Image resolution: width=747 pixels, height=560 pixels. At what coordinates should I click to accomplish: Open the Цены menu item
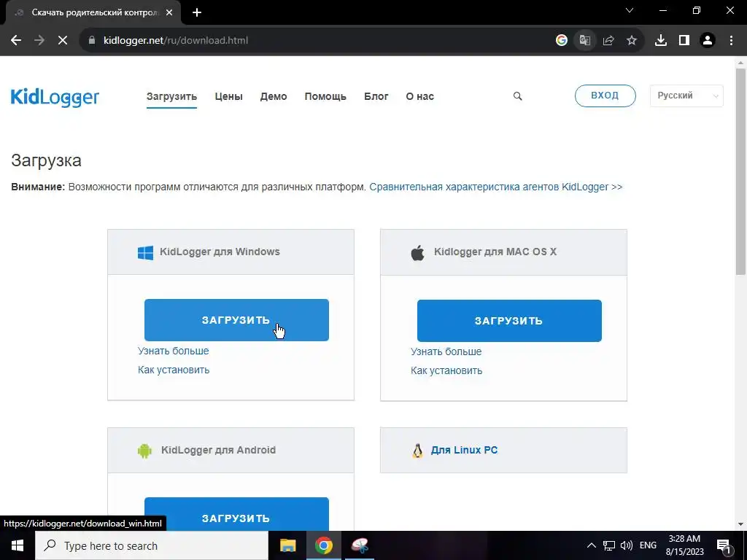click(228, 96)
